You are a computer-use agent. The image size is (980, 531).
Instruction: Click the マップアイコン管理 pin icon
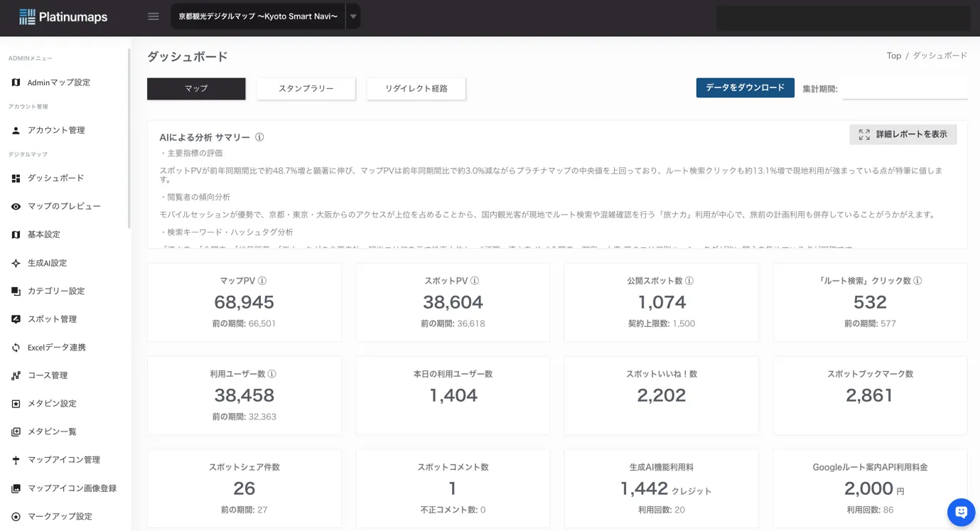click(16, 460)
